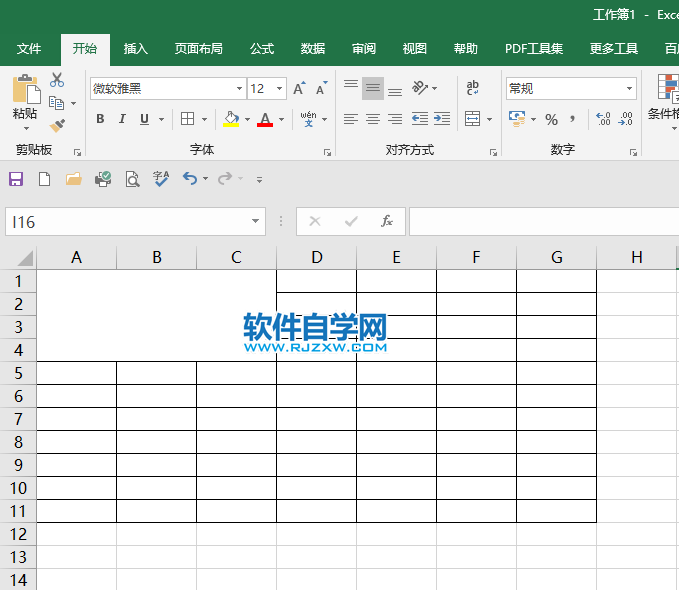Expand font color dropdown arrow
Screen dimensions: 679x590
tap(281, 119)
